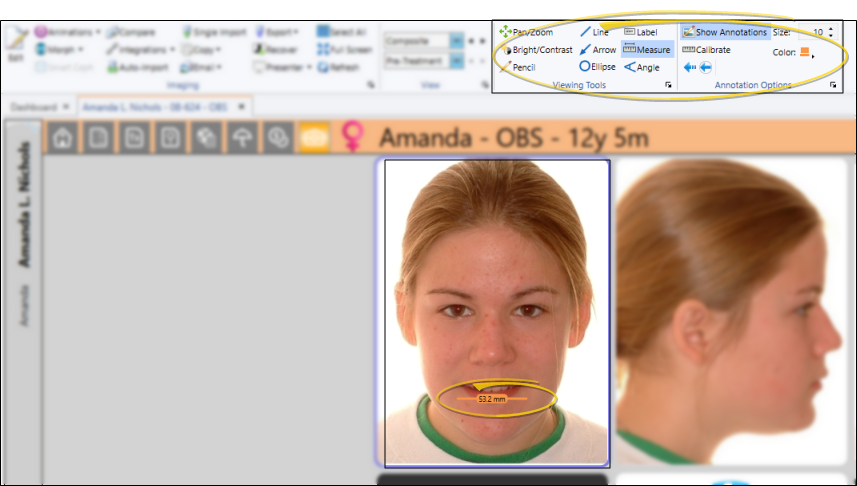Select the frontal smiling face photo
This screenshot has height=486, width=857.
[496, 312]
